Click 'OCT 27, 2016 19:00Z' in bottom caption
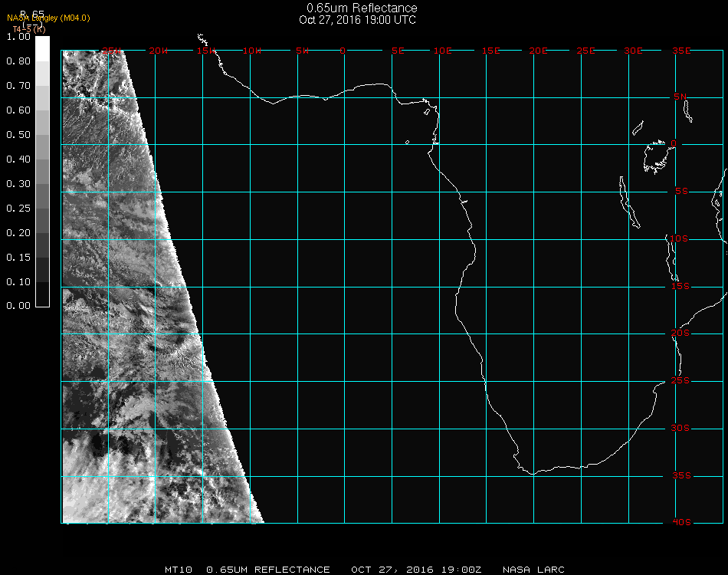The image size is (728, 575). [416, 570]
